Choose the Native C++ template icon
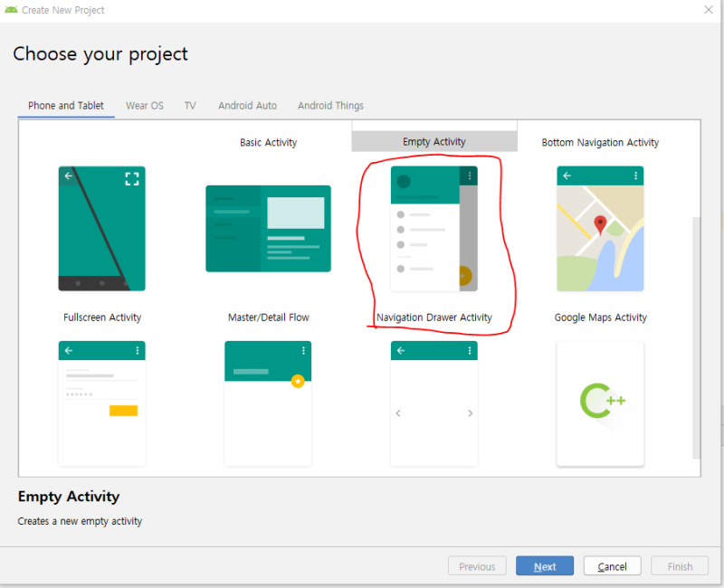724x588 pixels. point(600,403)
